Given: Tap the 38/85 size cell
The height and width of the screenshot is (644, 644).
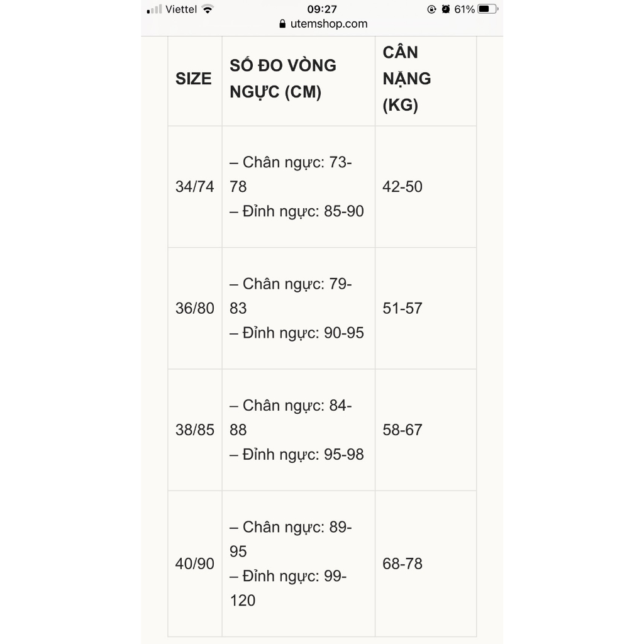Looking at the screenshot, I should pyautogui.click(x=195, y=430).
